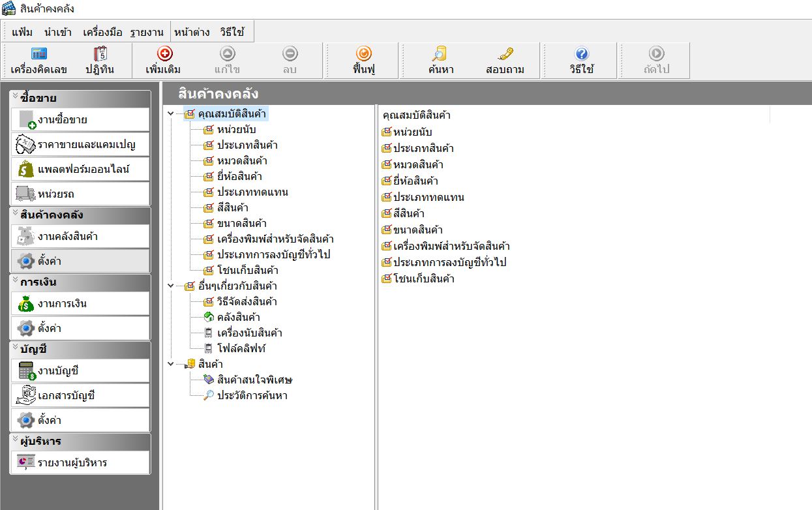
Task: Collapse the คุณสมบัติสินค้า tree node
Action: tap(171, 114)
